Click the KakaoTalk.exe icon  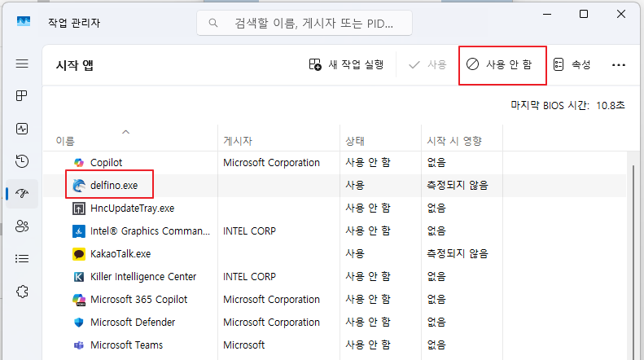(x=78, y=254)
